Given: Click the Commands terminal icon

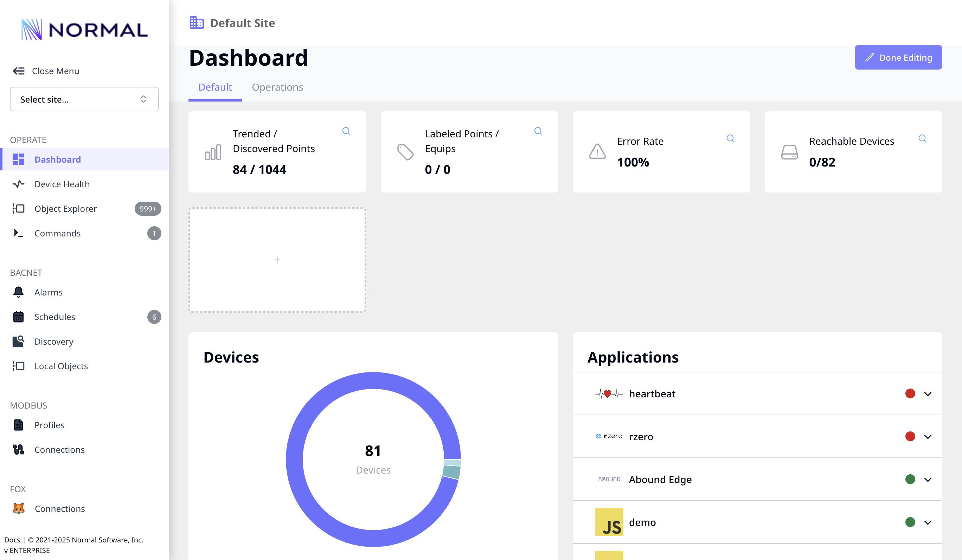Looking at the screenshot, I should click(x=18, y=233).
